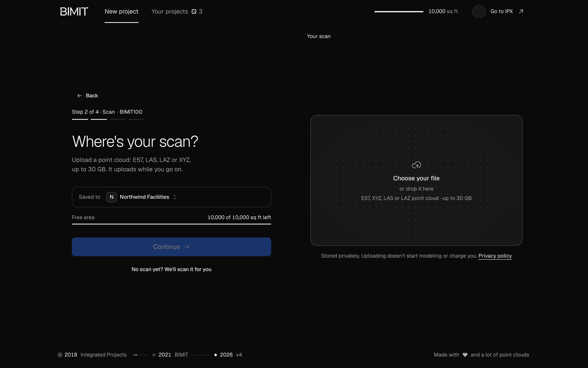Screen dimensions: 588x368
Task: Click the Step 2 of 4 label
Action: [x=85, y=112]
